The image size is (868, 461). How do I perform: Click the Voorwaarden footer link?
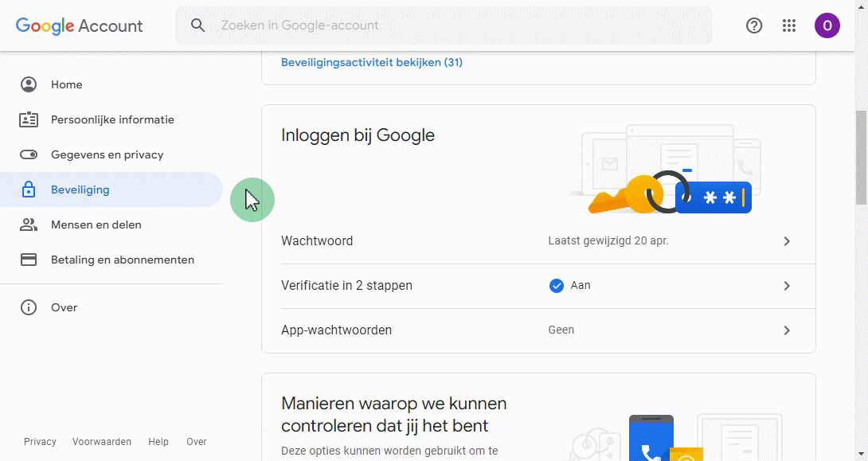click(101, 441)
